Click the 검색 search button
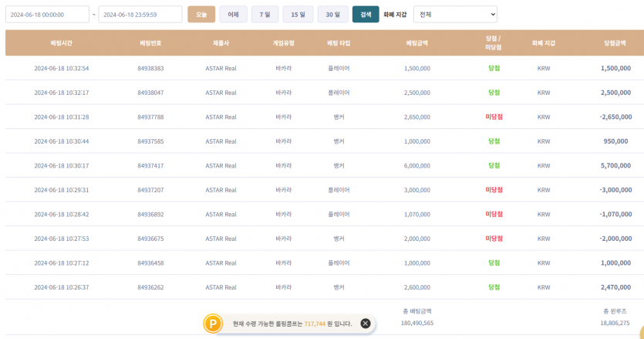This screenshot has width=644, height=339. click(366, 15)
